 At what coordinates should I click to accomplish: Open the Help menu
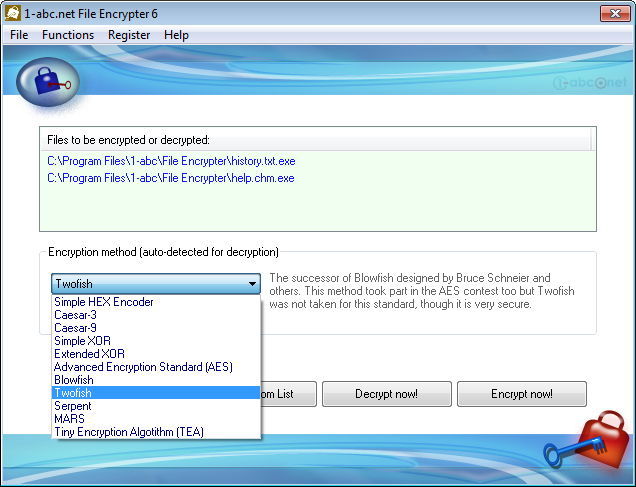pyautogui.click(x=176, y=35)
